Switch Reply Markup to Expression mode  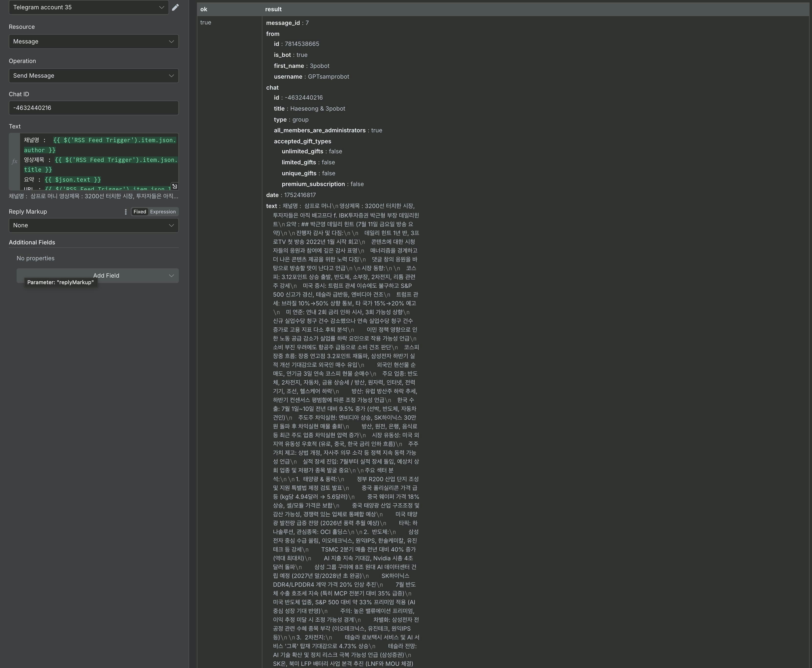point(163,212)
